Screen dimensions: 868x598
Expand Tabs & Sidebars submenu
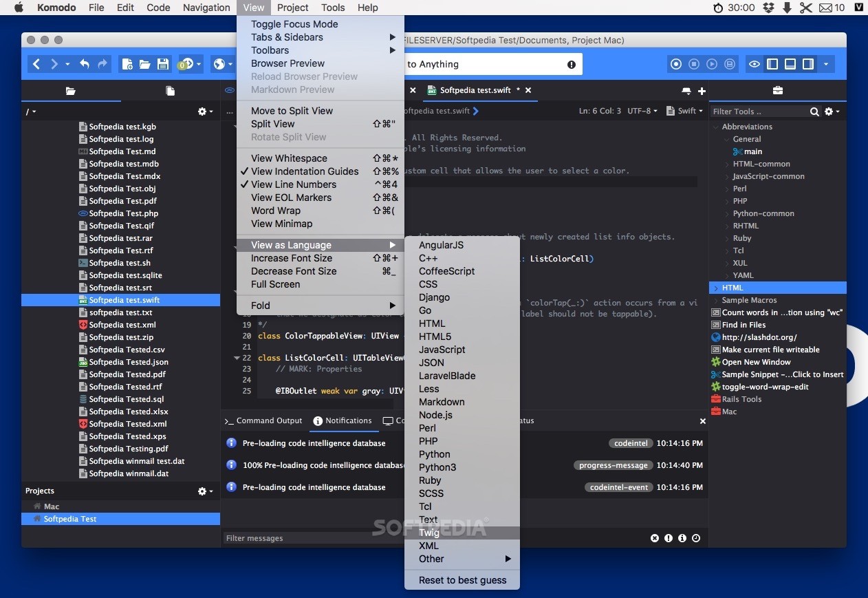click(x=321, y=37)
